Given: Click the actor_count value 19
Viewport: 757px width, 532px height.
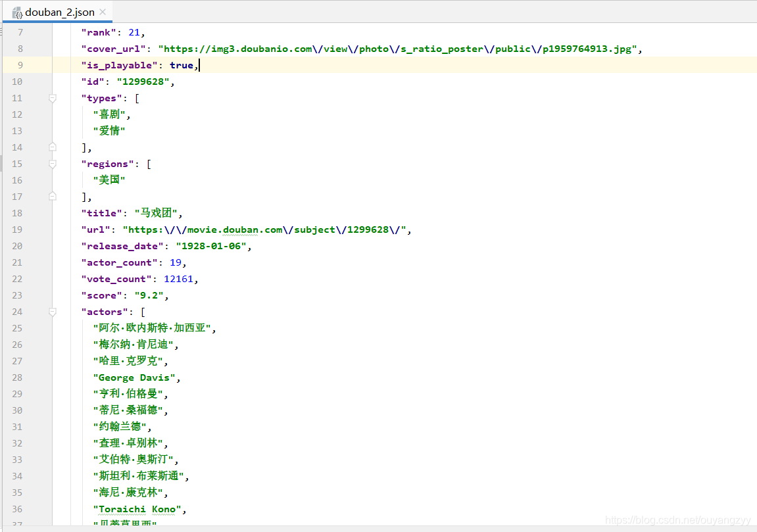Looking at the screenshot, I should coord(175,262).
